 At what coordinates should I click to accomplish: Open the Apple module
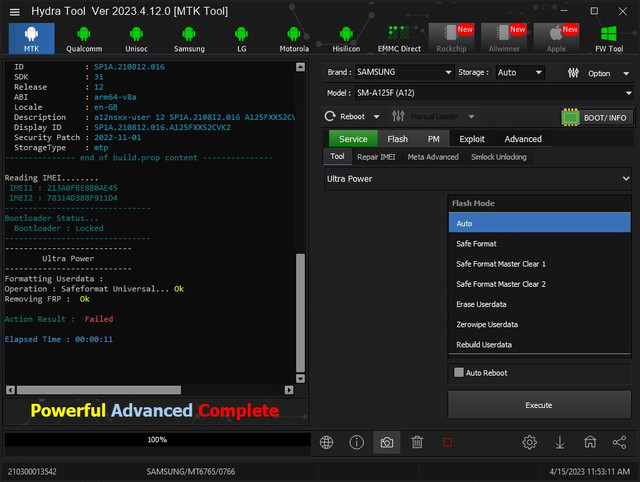click(556, 38)
